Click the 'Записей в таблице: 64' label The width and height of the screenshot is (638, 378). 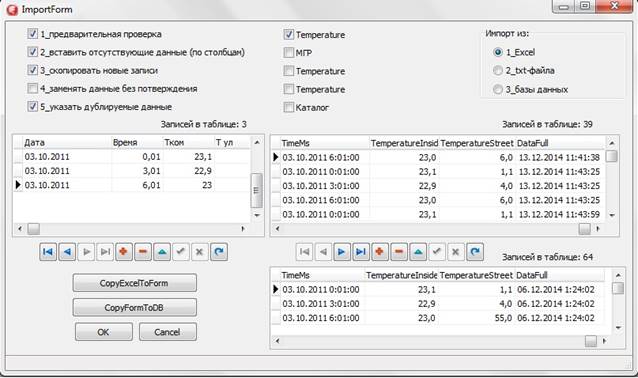point(547,257)
